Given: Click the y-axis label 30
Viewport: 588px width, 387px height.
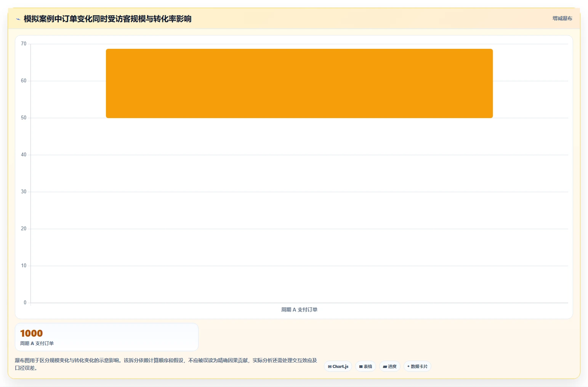Looking at the screenshot, I should (24, 192).
